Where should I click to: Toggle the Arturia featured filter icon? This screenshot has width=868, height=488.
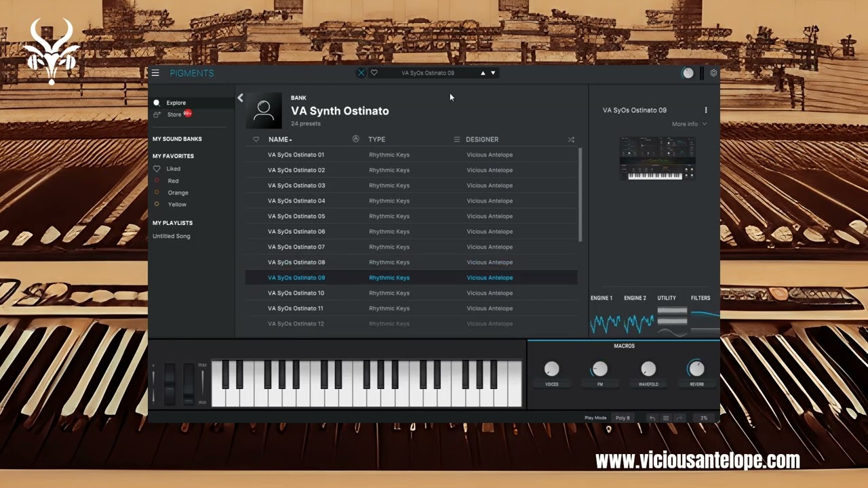click(355, 139)
